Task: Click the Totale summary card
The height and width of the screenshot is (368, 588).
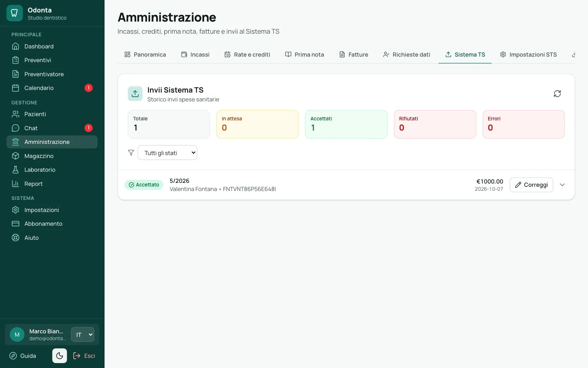Action: tap(169, 124)
